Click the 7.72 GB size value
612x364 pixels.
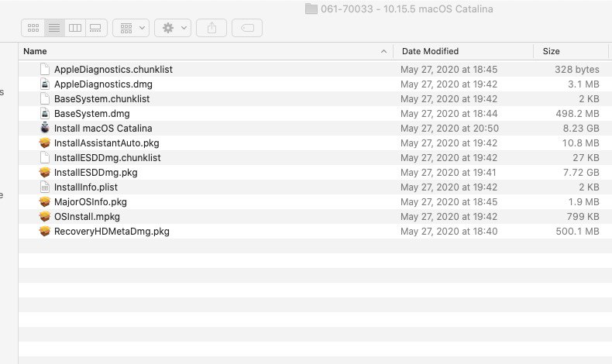581,173
